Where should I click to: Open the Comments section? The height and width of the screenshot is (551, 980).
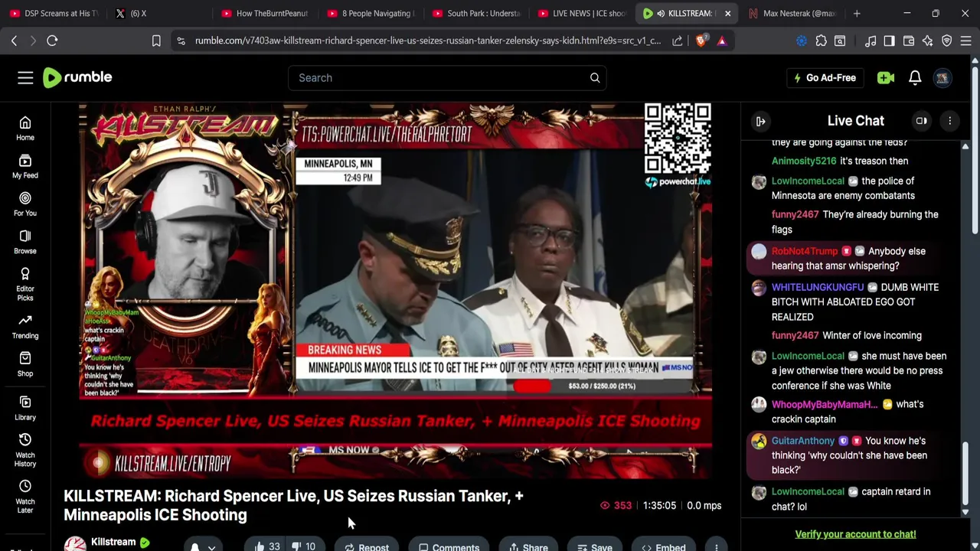pos(449,546)
